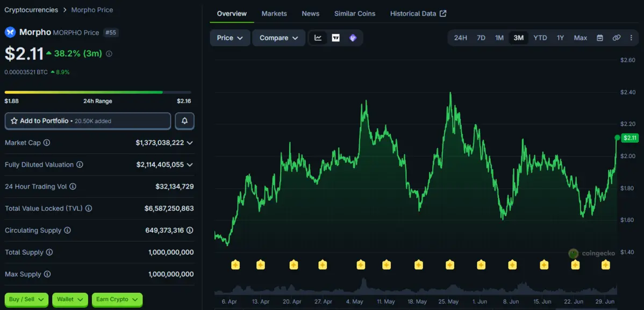The width and height of the screenshot is (644, 310).
Task: Select the 24H time range
Action: [460, 38]
